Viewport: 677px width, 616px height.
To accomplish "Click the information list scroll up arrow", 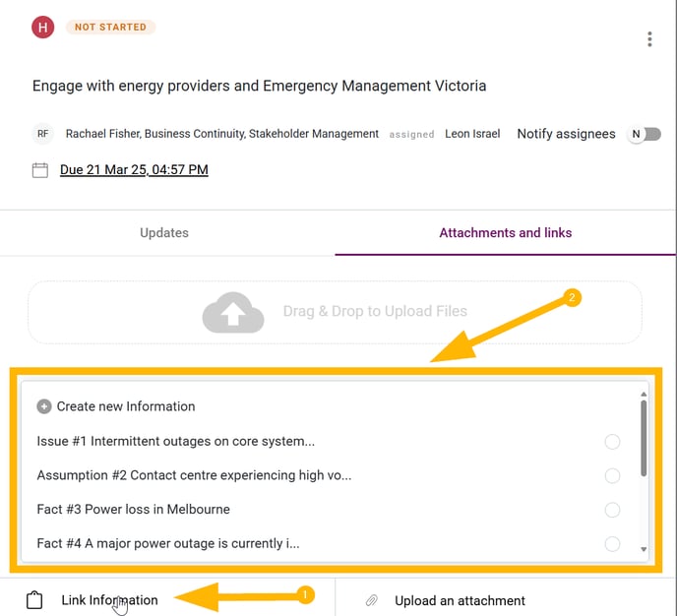I will click(x=644, y=395).
